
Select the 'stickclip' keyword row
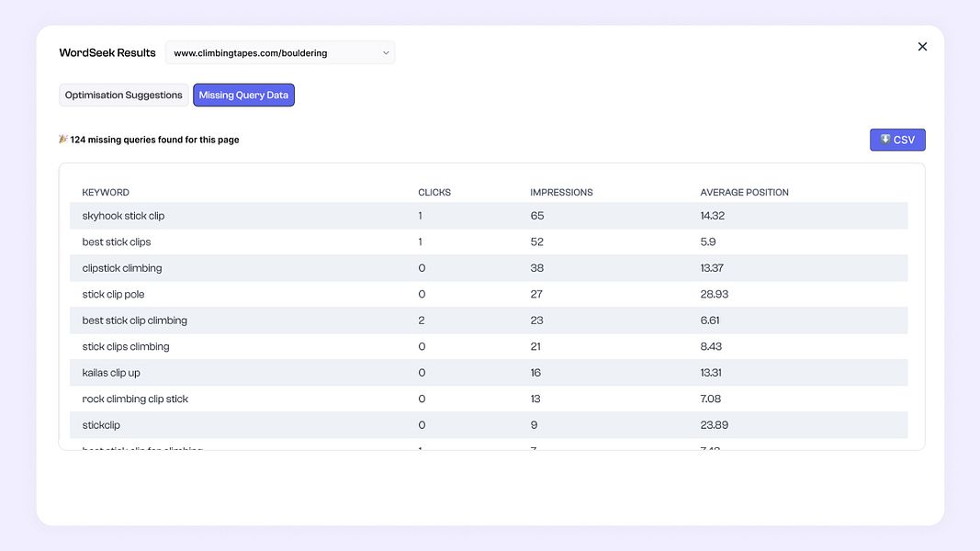coord(101,425)
